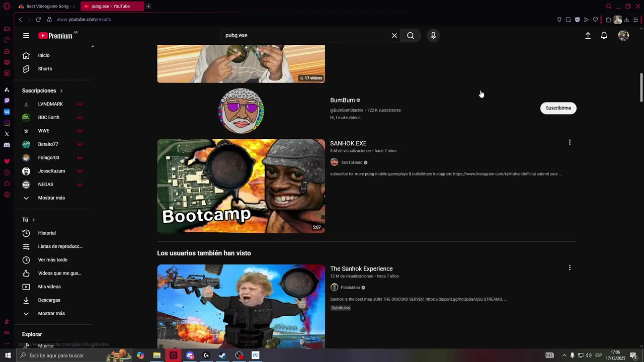Viewport: 644px width, 362px height.
Task: Expand Suscripciones section chevron
Action: [61, 91]
